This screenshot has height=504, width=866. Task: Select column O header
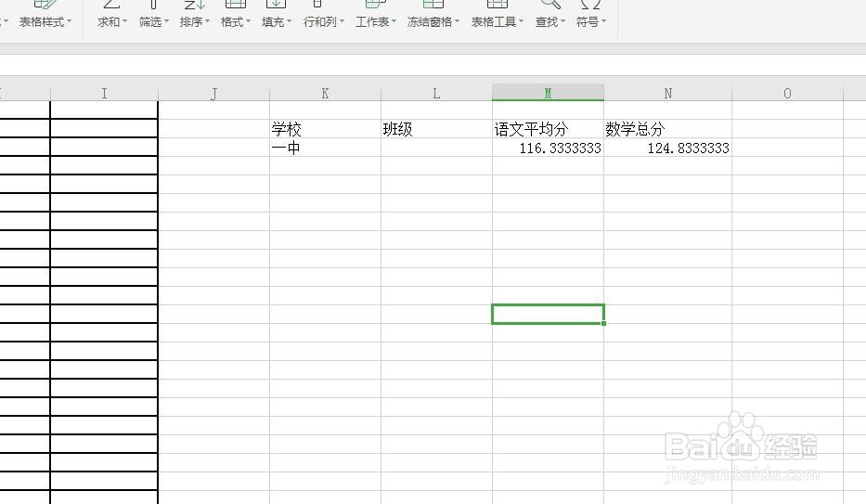point(788,94)
